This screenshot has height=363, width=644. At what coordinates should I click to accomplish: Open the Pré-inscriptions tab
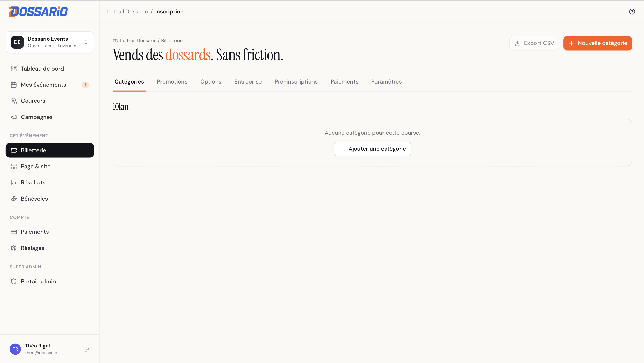click(296, 82)
